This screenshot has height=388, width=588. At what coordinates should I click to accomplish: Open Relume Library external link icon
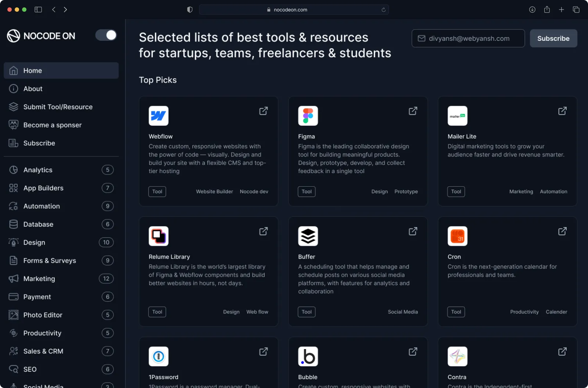click(263, 231)
